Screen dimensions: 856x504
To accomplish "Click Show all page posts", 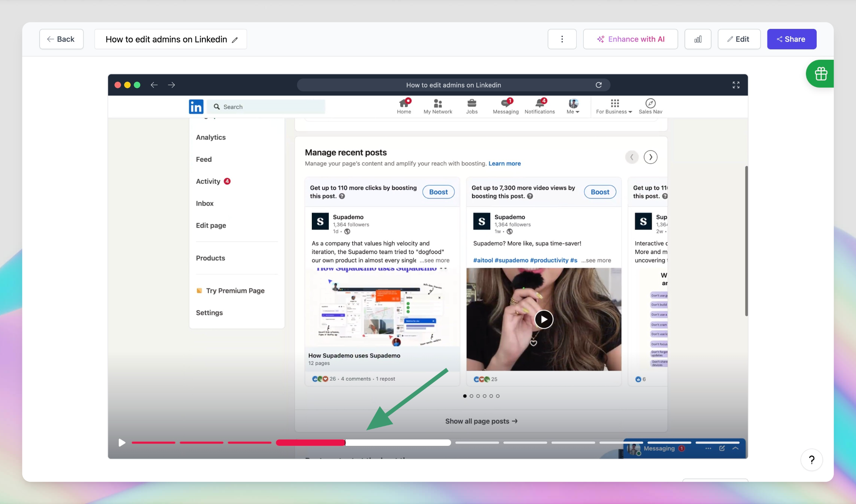I will coord(481,421).
